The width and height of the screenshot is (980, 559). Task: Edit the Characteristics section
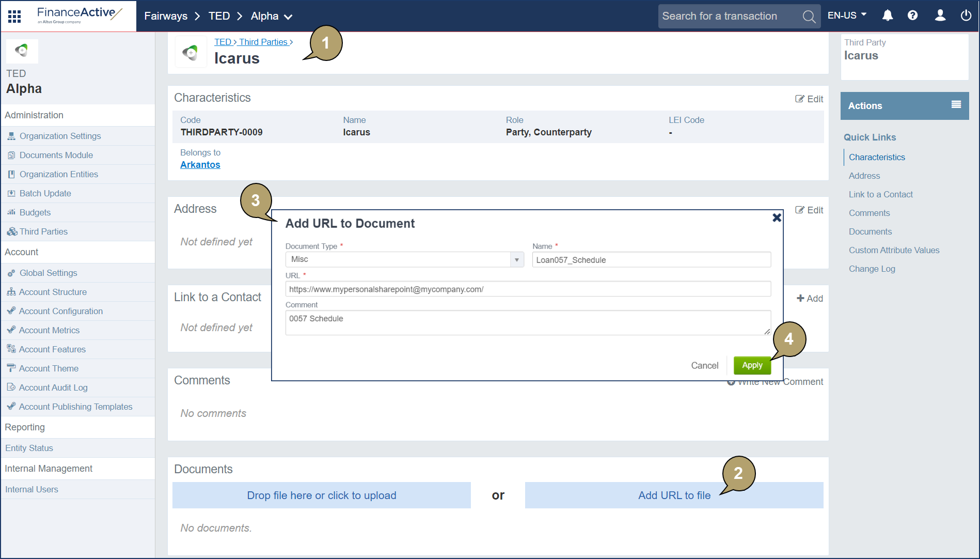(809, 99)
